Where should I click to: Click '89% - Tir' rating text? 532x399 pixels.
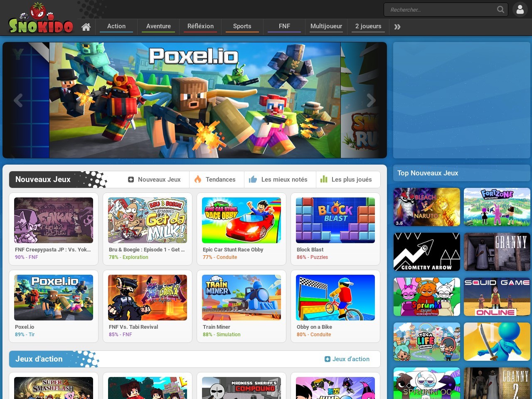click(x=25, y=335)
